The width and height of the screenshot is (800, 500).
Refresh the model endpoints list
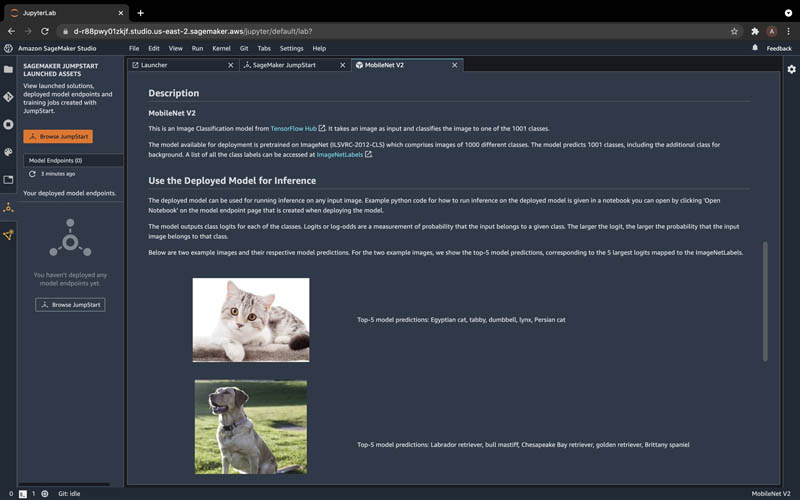point(32,174)
